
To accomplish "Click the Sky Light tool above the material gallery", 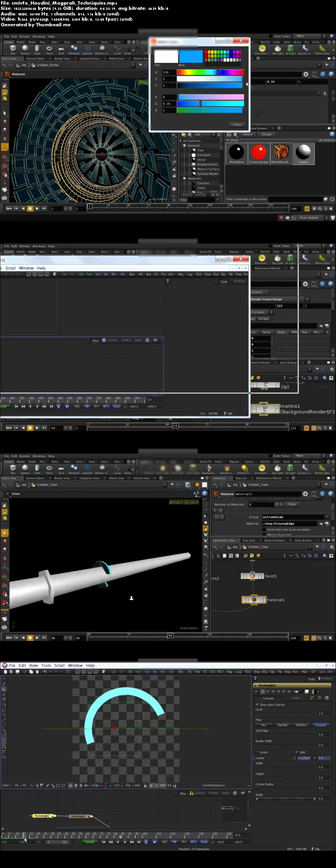I will (x=277, y=50).
